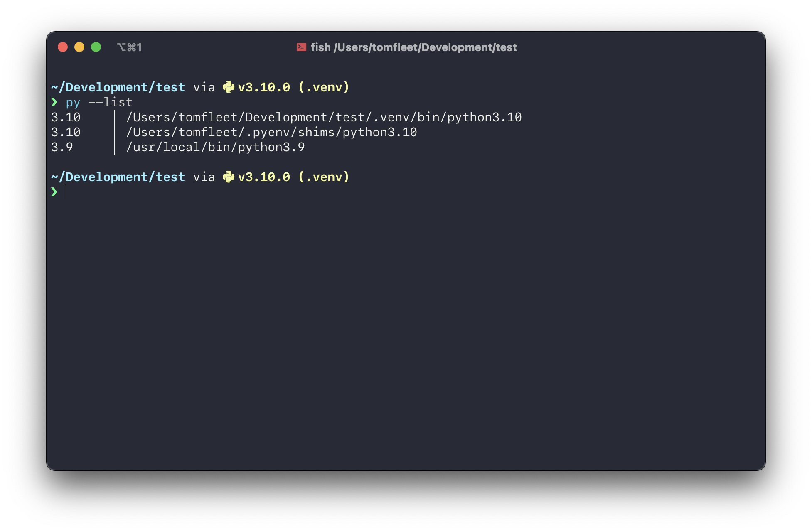Click the .venv bin python3.10 path
The width and height of the screenshot is (812, 532).
coord(324,117)
